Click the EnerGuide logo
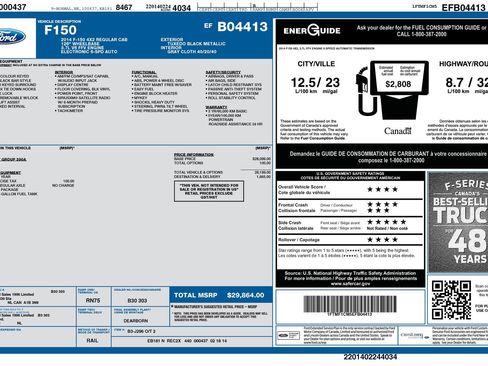488x366 pixels. point(312,31)
